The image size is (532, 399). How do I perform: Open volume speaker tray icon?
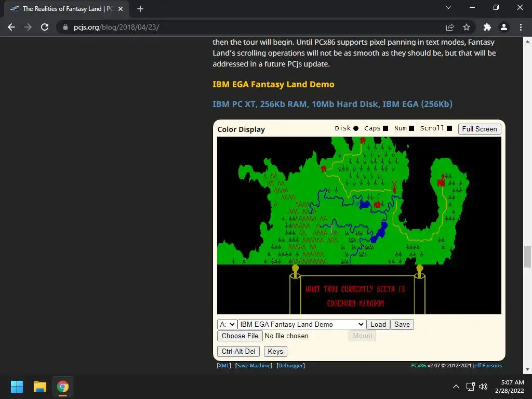483,387
